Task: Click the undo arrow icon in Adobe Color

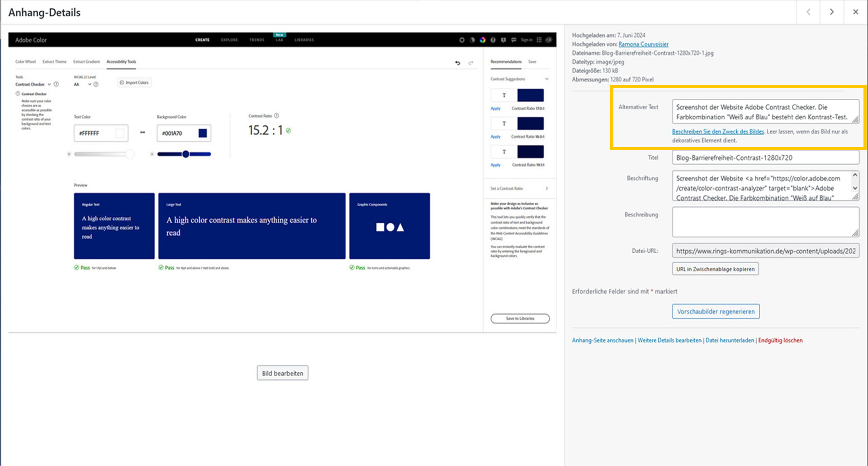Action: pos(458,63)
